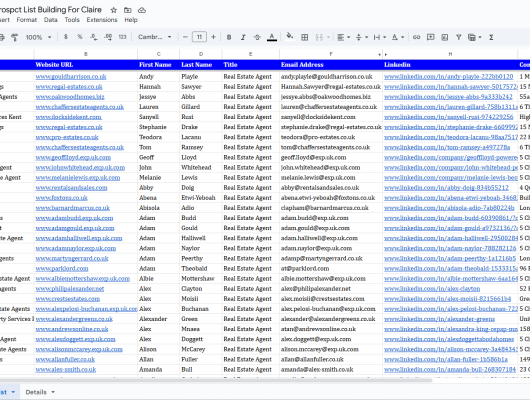Toggle italic formatting
This screenshot has width=530, height=400.
pos(243,37)
